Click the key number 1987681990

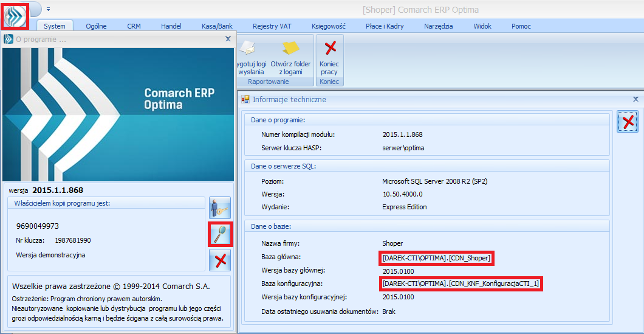73,240
